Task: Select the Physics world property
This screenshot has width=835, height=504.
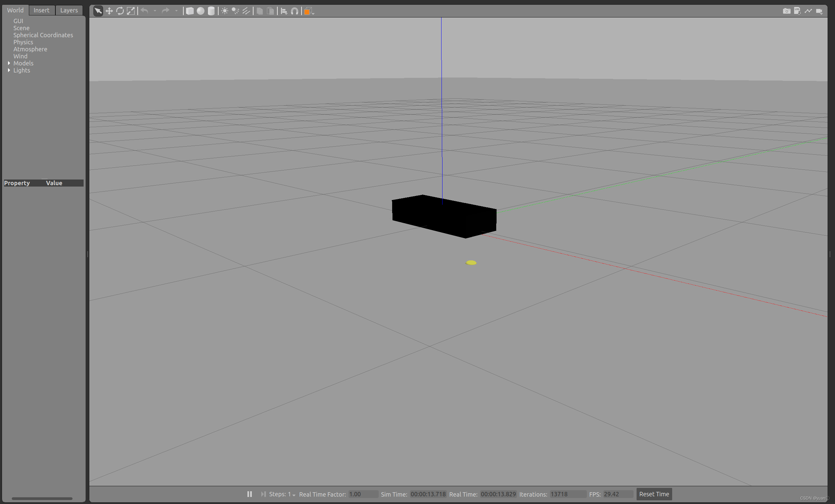Action: point(23,42)
